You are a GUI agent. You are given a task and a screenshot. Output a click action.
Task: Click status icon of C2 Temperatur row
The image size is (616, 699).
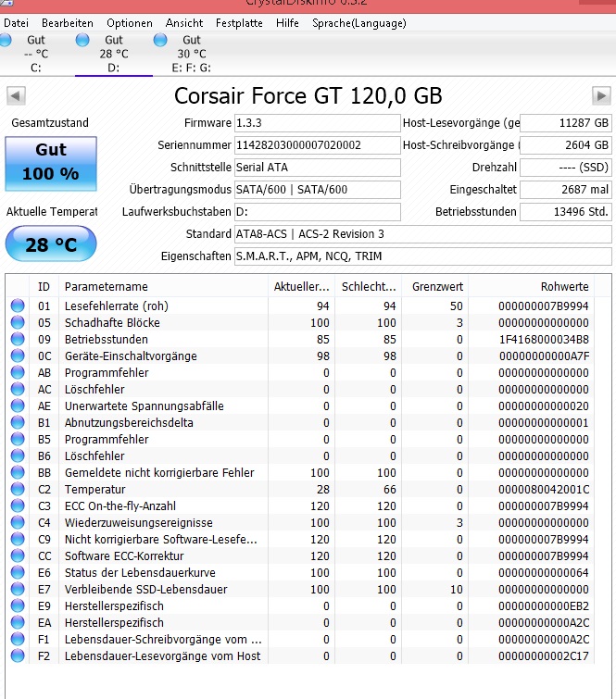coord(18,489)
